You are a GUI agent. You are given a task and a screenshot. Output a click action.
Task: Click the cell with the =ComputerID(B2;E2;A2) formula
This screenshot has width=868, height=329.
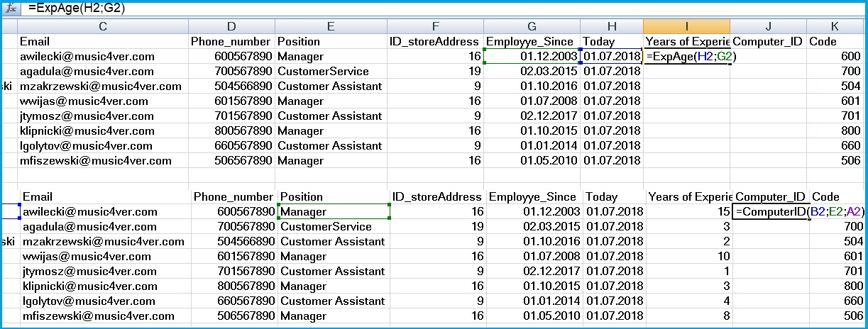771,212
